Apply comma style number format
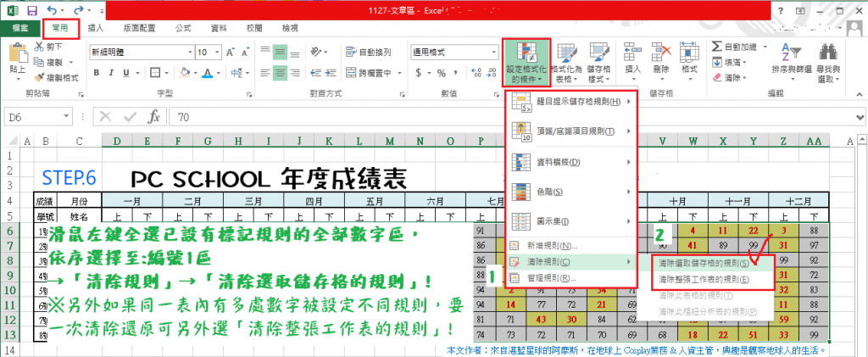The height and width of the screenshot is (357, 868). (x=457, y=73)
